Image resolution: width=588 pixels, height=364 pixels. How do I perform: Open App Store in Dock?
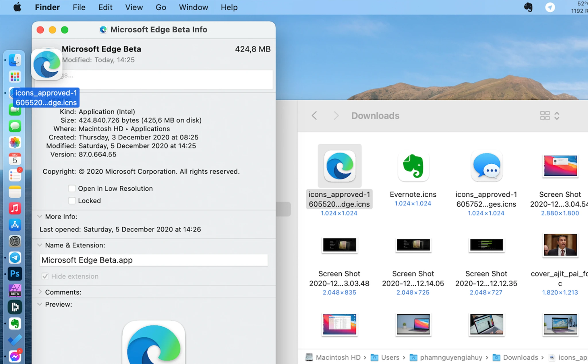(15, 224)
